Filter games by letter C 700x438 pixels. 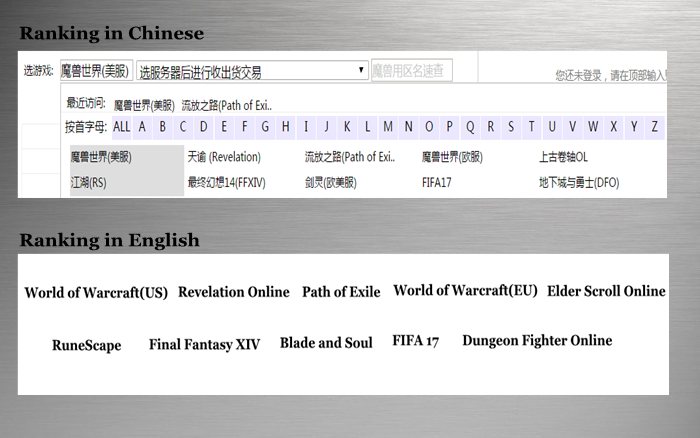(x=183, y=127)
